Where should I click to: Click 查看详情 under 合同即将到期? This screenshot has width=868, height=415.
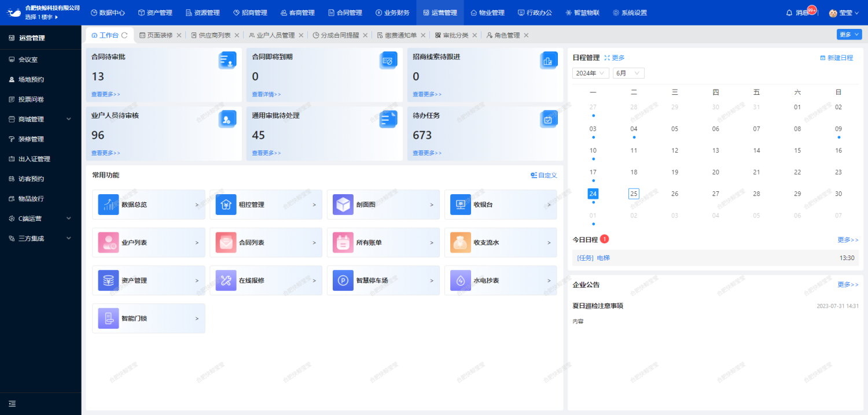pos(266,94)
